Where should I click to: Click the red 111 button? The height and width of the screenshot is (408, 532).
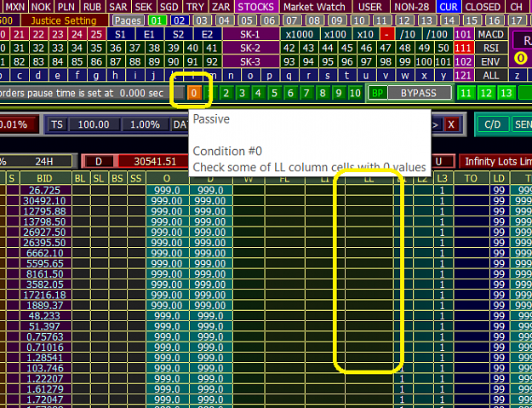pyautogui.click(x=463, y=48)
